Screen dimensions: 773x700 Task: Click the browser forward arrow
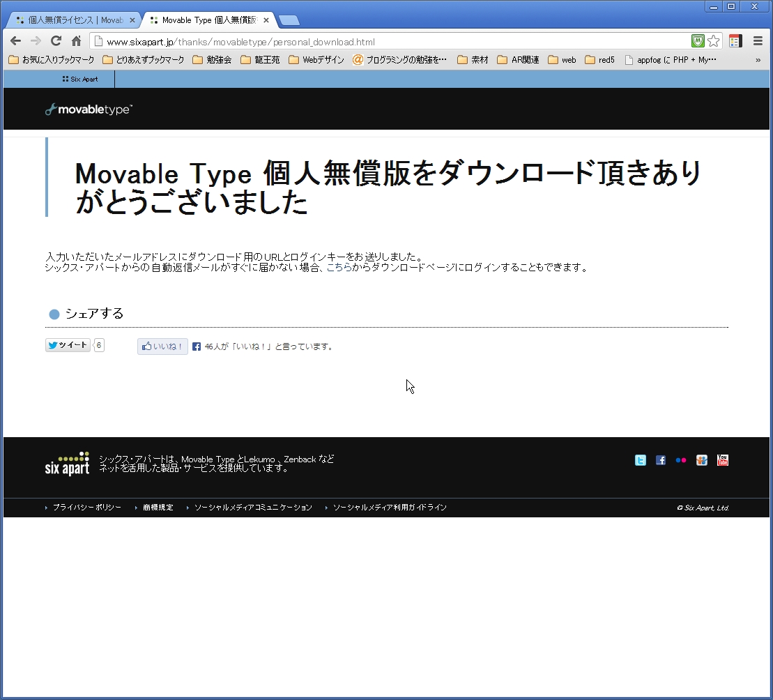click(x=36, y=41)
